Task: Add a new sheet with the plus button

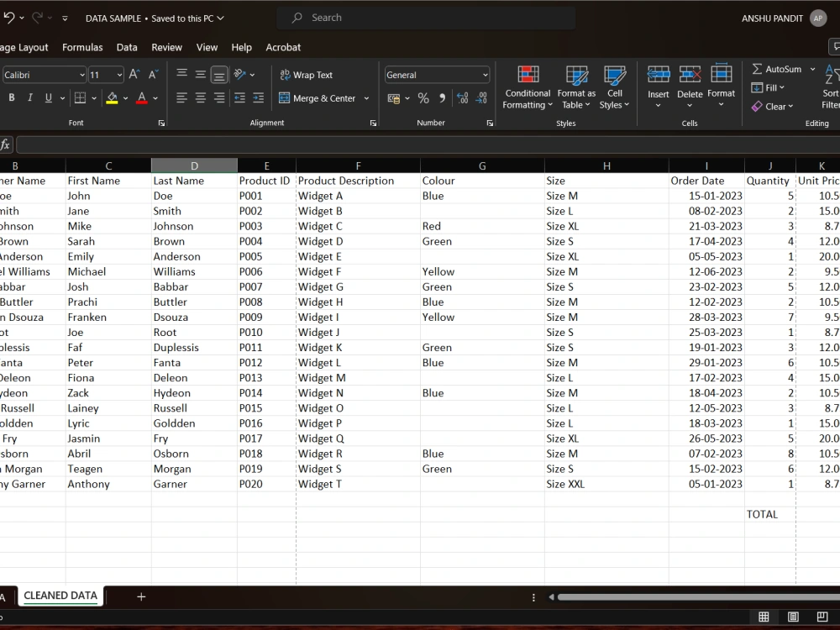Action: click(140, 596)
